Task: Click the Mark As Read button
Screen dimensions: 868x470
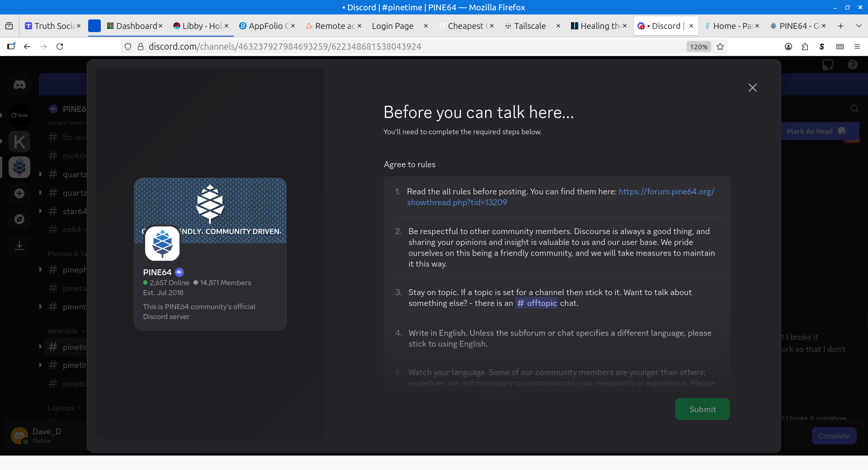Action: 816,131
